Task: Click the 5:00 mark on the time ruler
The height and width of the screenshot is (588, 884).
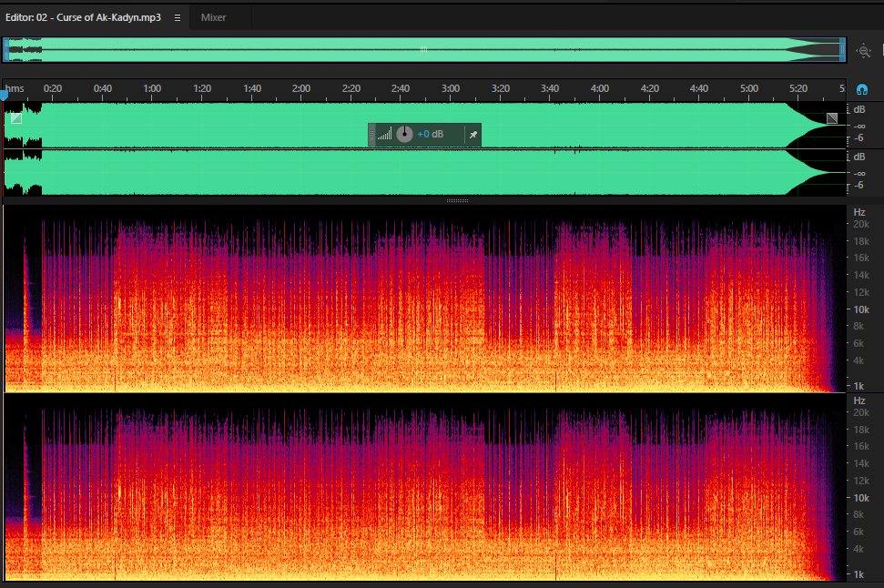Action: (749, 88)
